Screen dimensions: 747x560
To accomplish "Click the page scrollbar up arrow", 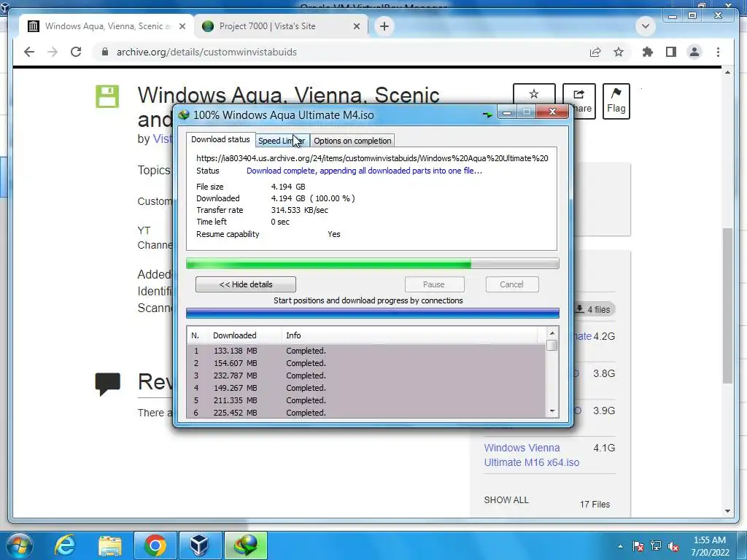I will 727,72.
